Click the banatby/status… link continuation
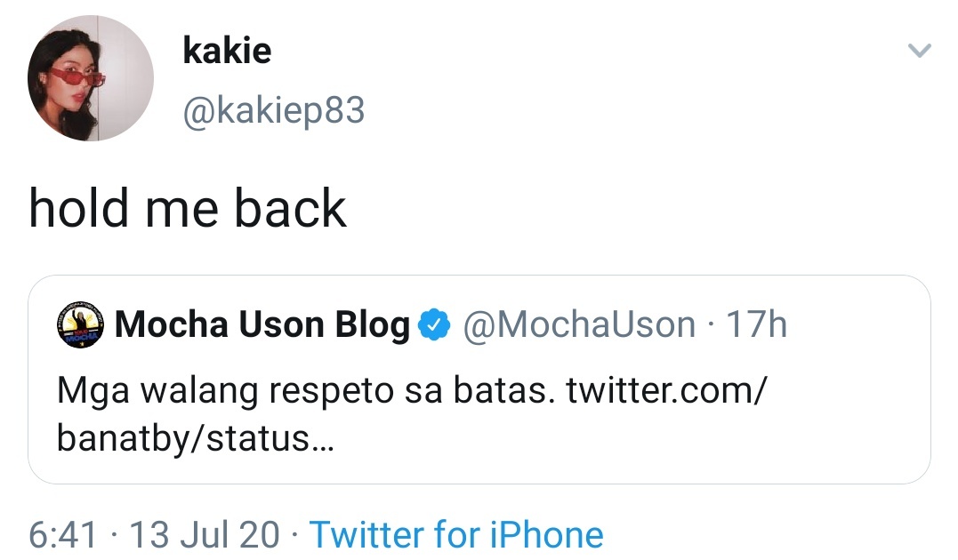The image size is (958, 560). pyautogui.click(x=196, y=439)
